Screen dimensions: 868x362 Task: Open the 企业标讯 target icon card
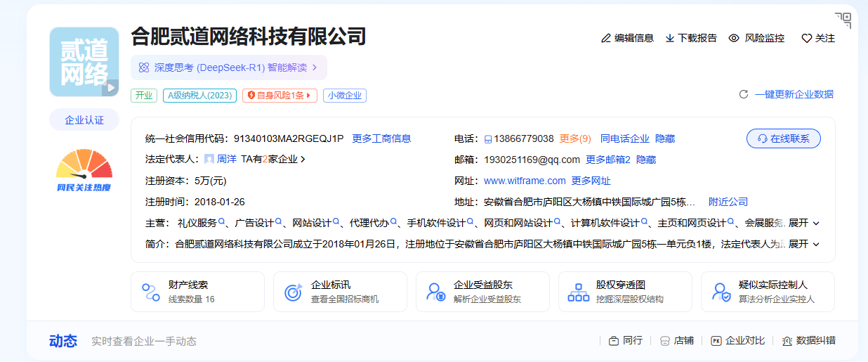tap(293, 292)
